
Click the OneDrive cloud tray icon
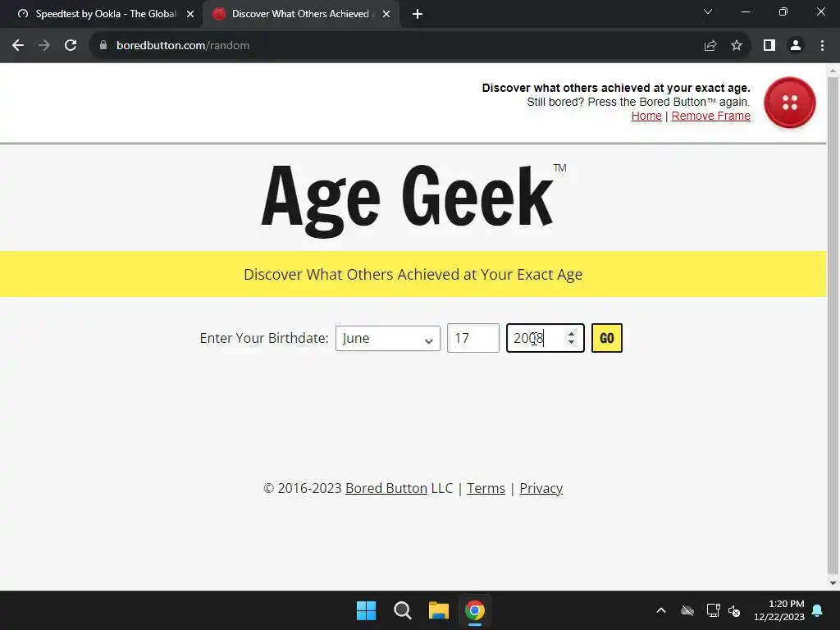687,610
